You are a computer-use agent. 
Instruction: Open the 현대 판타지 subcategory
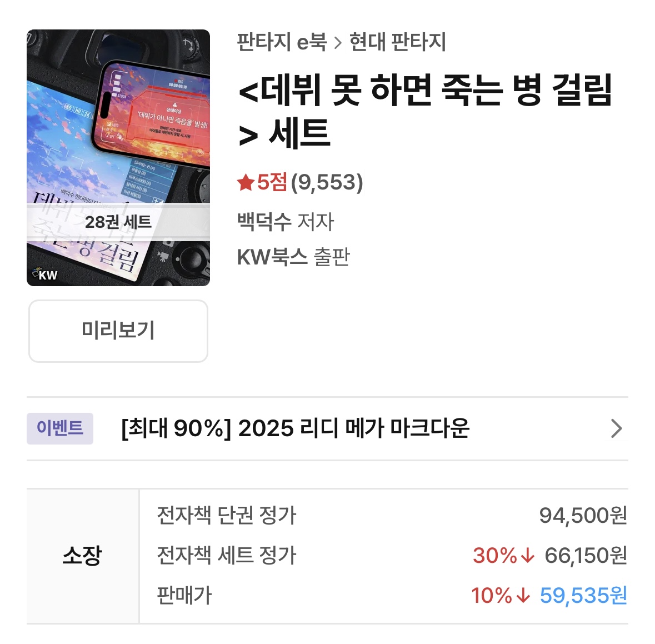(397, 42)
